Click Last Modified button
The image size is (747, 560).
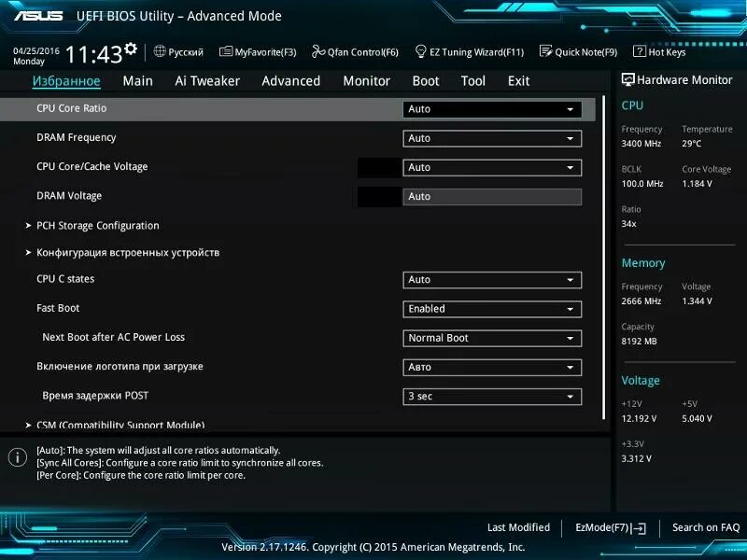pyautogui.click(x=518, y=527)
